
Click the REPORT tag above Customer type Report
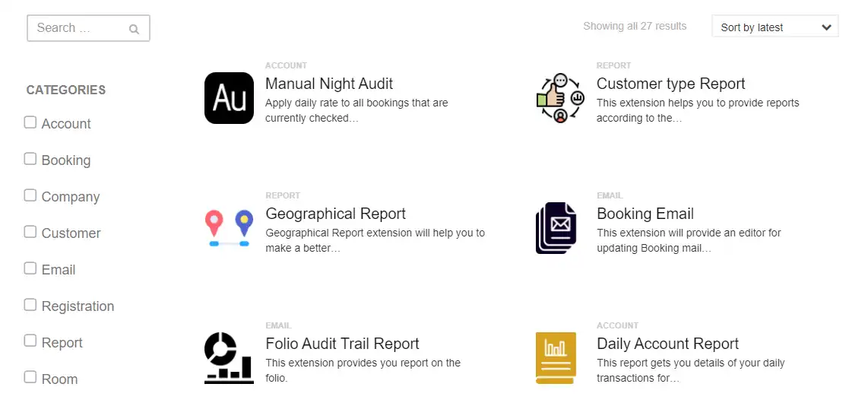tap(613, 65)
